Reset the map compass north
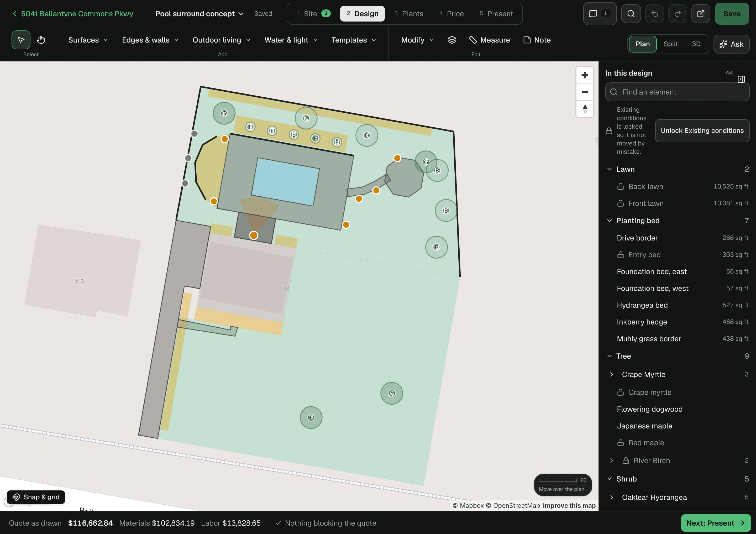The width and height of the screenshot is (756, 534). click(584, 109)
